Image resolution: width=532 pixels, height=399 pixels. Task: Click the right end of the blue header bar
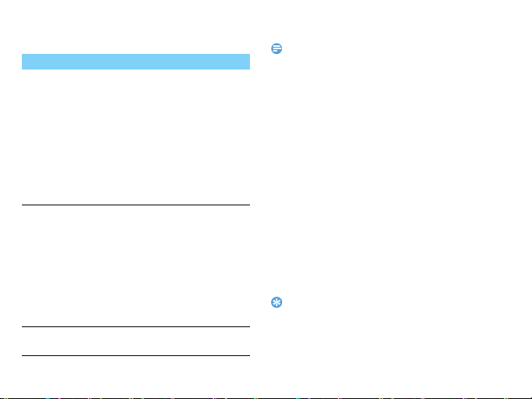point(246,62)
